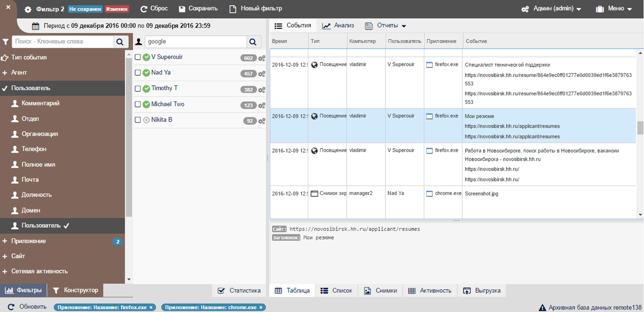Collapse the Пользователь section header
644x312 pixels.
coord(62,88)
